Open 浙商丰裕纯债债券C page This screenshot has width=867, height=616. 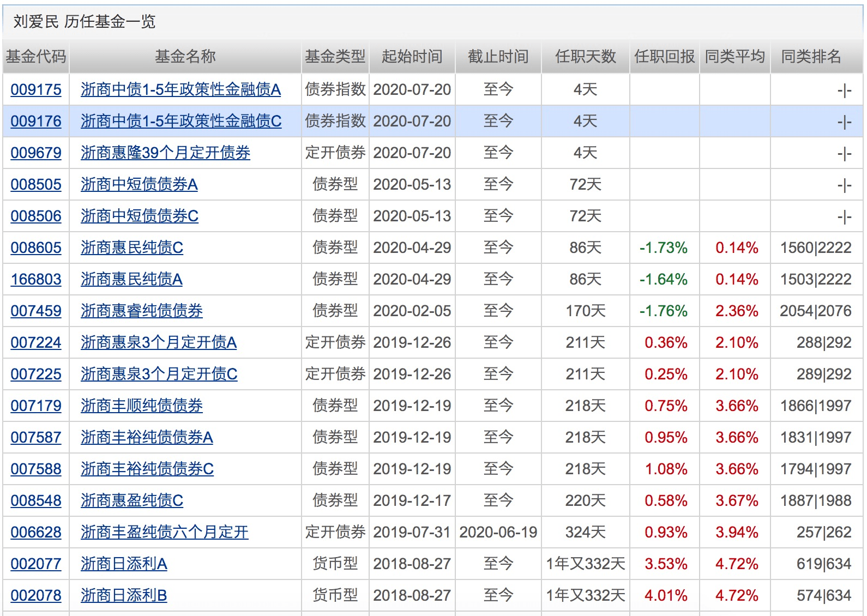point(147,469)
